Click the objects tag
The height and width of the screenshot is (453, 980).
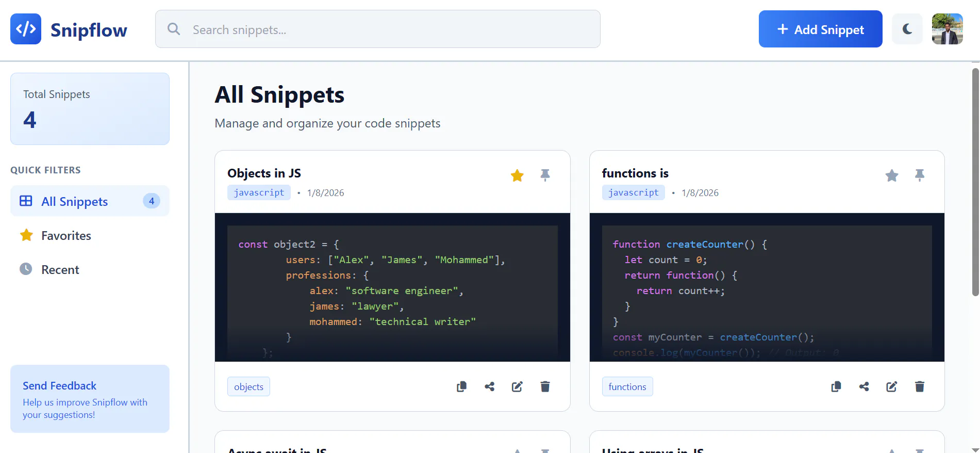tap(248, 387)
